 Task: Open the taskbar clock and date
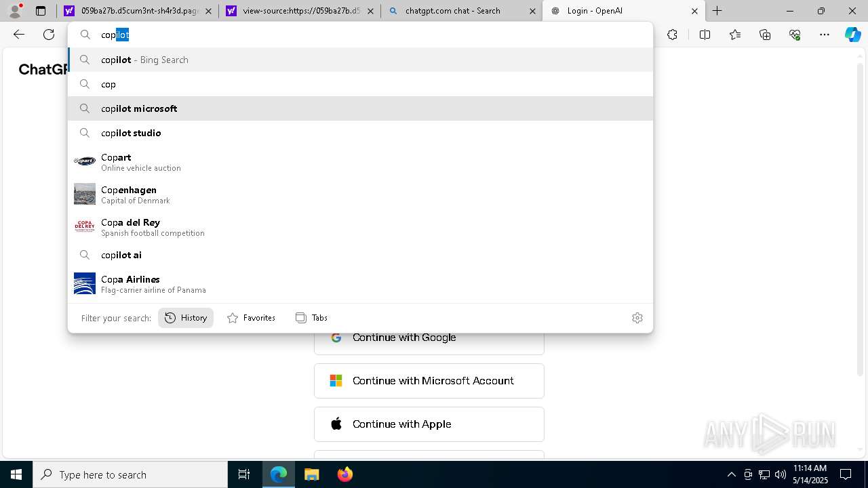point(810,474)
